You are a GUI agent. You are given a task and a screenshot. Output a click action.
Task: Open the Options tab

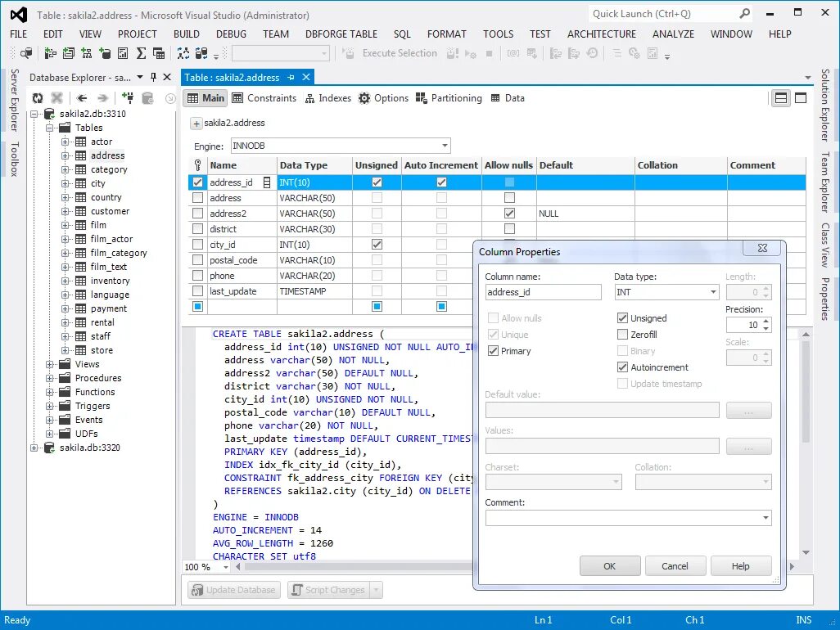pyautogui.click(x=384, y=98)
